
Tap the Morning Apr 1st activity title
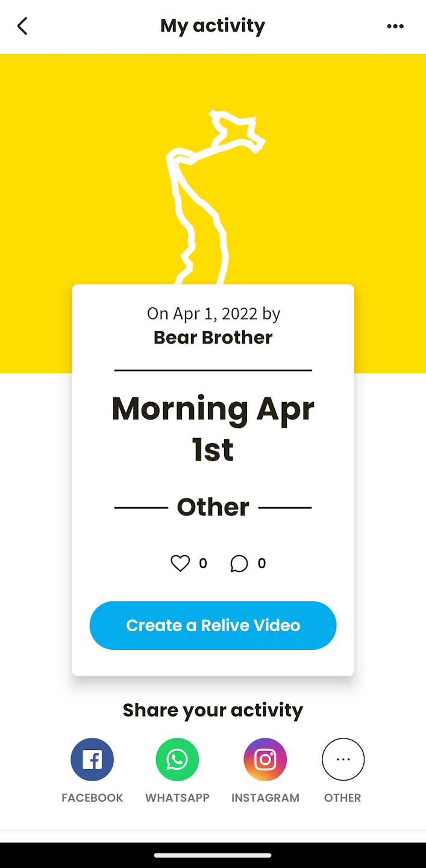click(213, 429)
